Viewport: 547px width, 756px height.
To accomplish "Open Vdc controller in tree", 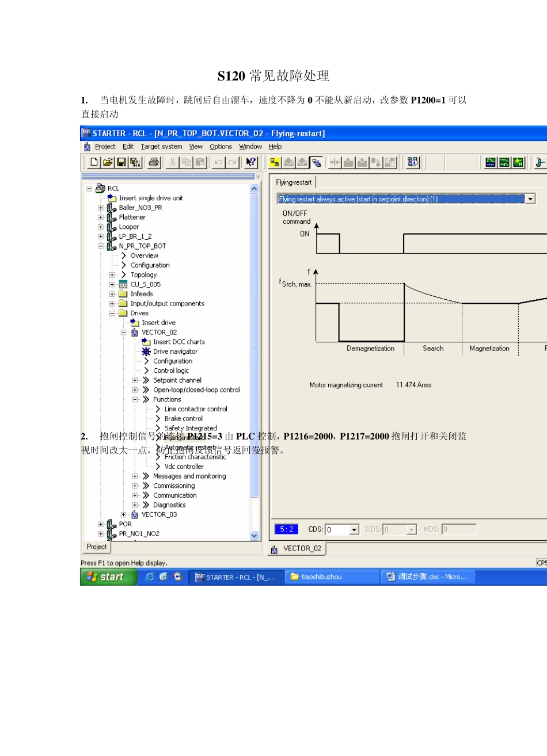I will [x=184, y=467].
